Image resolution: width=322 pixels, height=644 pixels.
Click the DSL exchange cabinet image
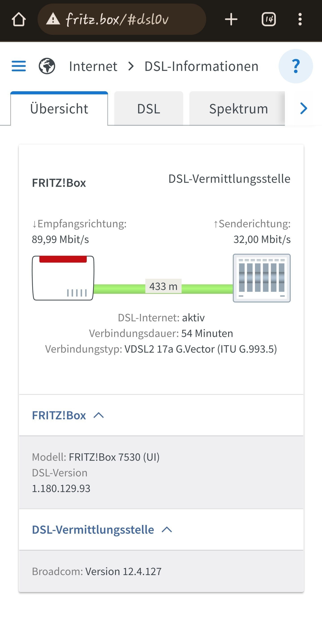coord(262,278)
